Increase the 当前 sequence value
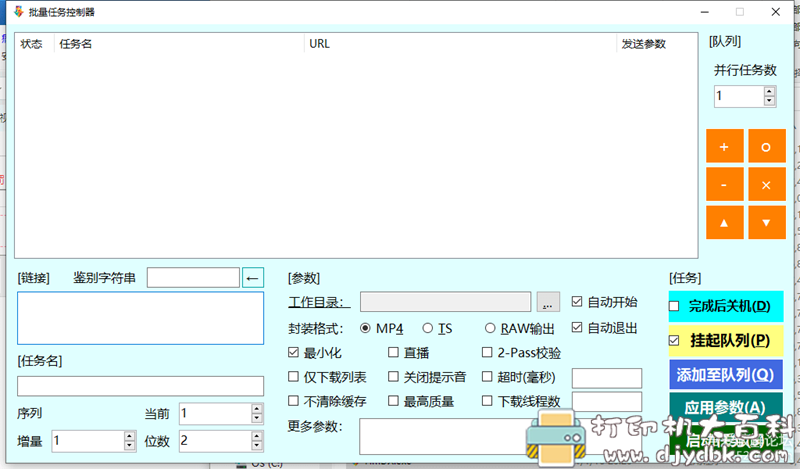 pos(257,409)
